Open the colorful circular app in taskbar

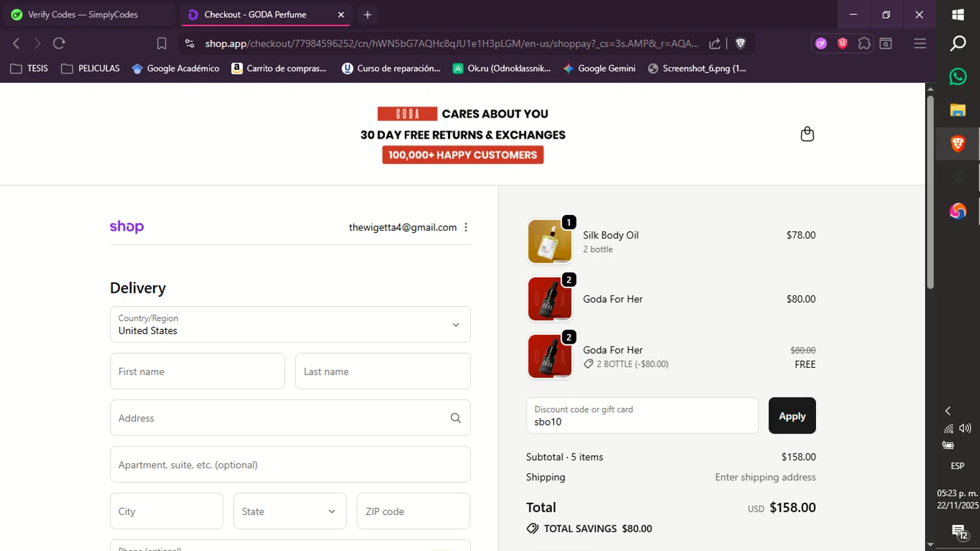pyautogui.click(x=958, y=210)
